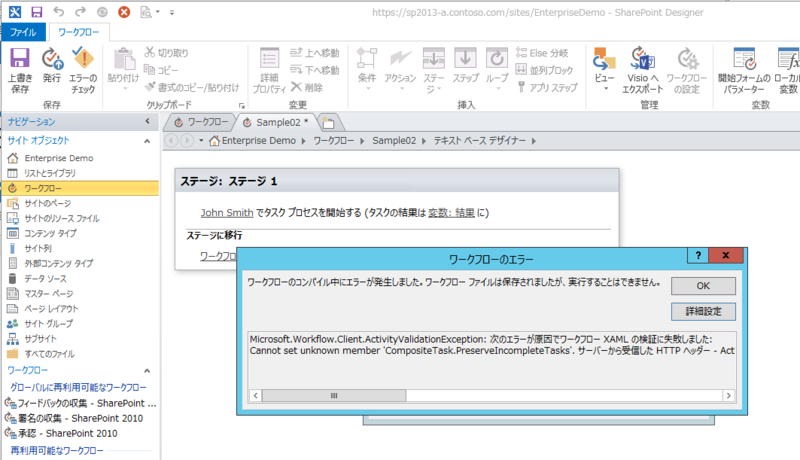Click the John Smith link in stage
Viewport: 800px width, 460px height.
pyautogui.click(x=227, y=213)
